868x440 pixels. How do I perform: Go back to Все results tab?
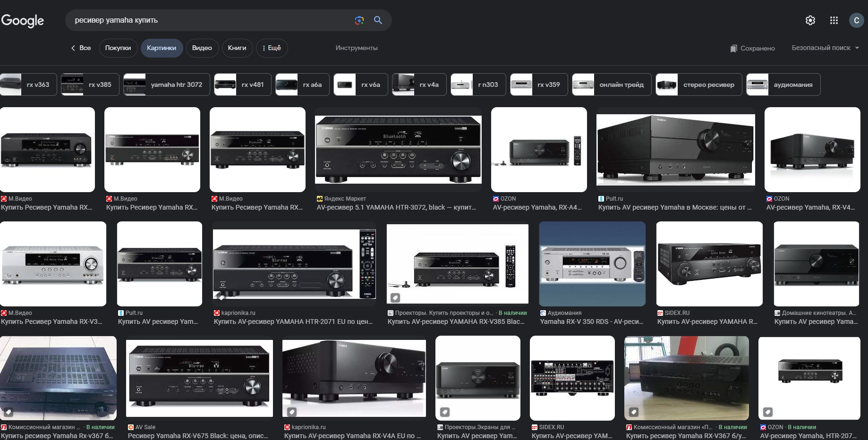pyautogui.click(x=81, y=48)
